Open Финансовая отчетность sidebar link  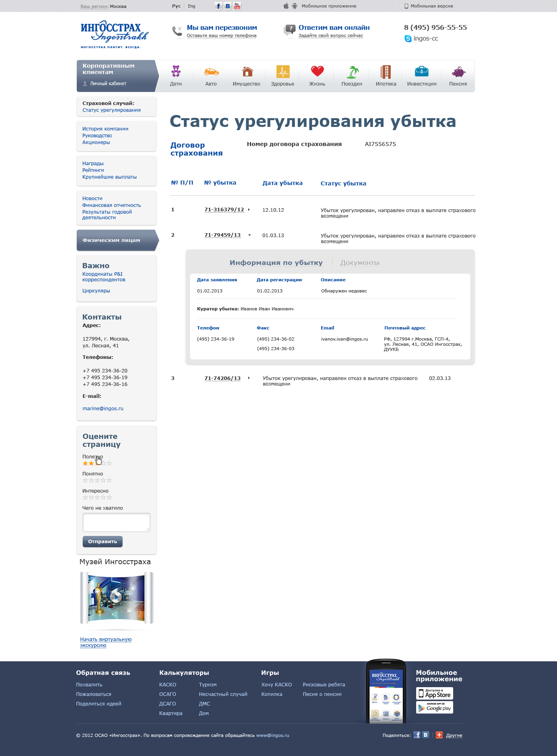pyautogui.click(x=111, y=205)
